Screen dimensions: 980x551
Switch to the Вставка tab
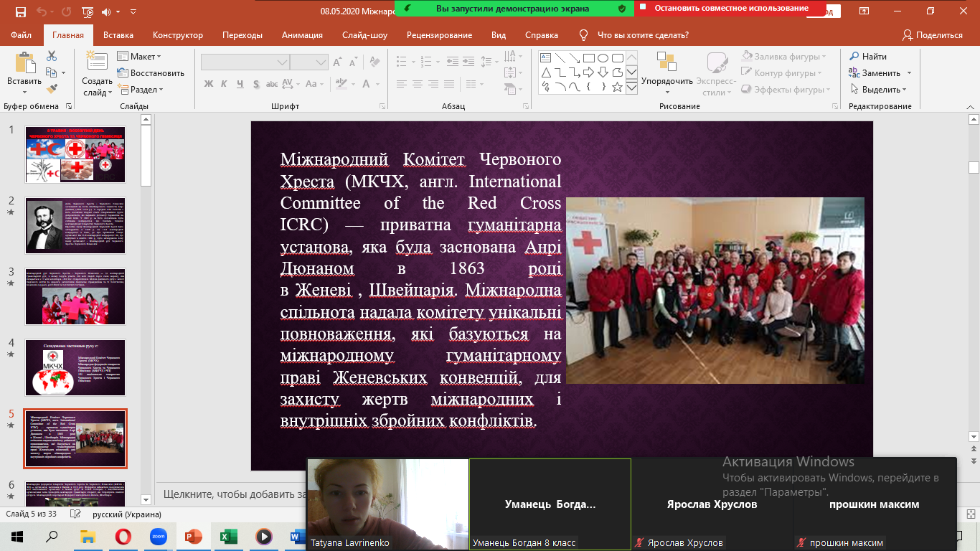[x=118, y=35]
